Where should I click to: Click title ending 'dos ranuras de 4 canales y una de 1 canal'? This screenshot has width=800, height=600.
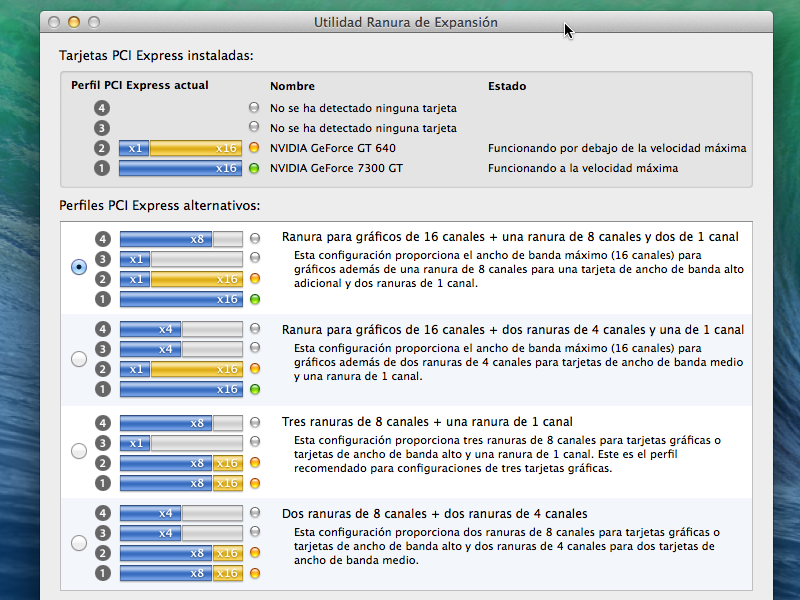513,330
